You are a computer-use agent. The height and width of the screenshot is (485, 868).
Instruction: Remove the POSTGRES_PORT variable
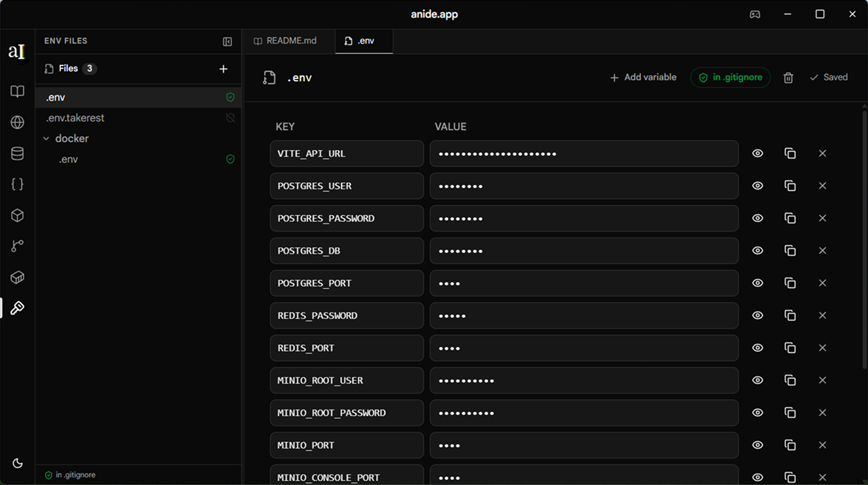click(x=823, y=283)
